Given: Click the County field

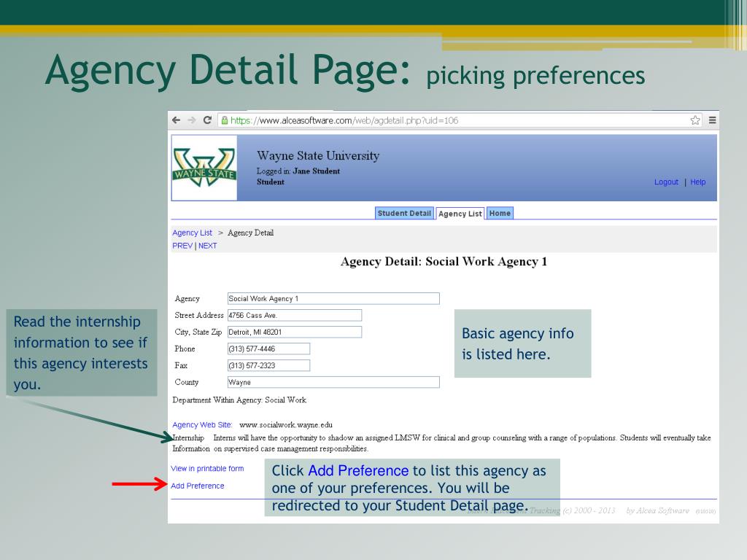Looking at the screenshot, I should (333, 382).
